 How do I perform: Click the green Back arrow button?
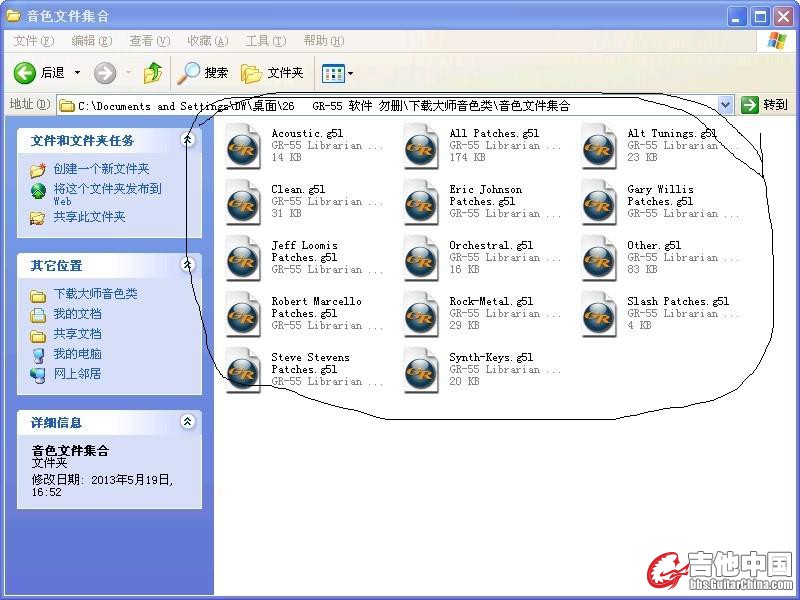(26, 73)
